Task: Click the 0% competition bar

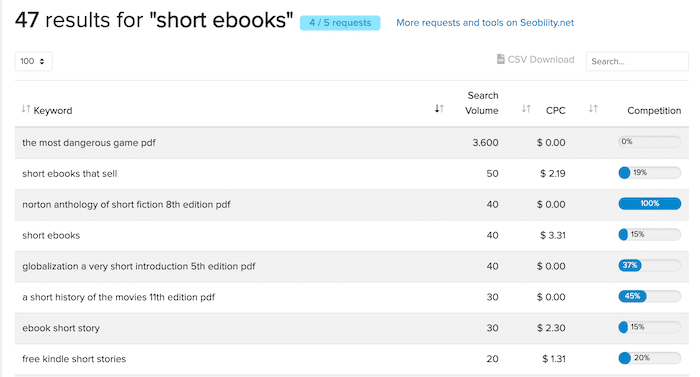Action: point(650,142)
